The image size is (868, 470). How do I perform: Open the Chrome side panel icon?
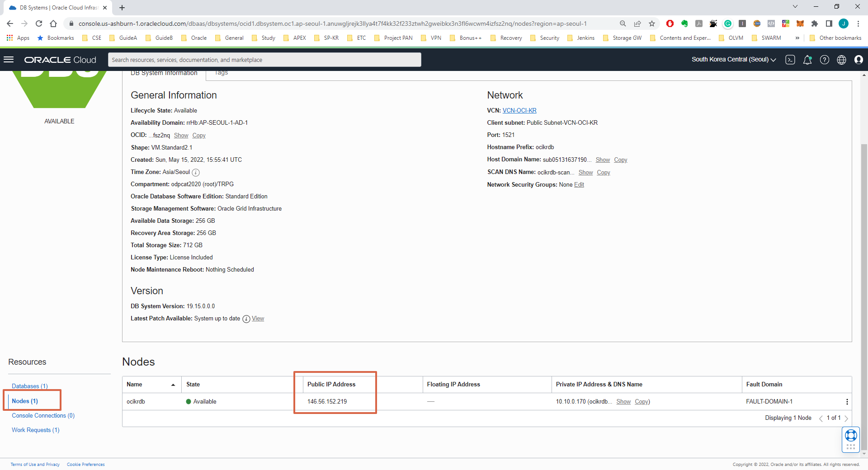pyautogui.click(x=829, y=23)
